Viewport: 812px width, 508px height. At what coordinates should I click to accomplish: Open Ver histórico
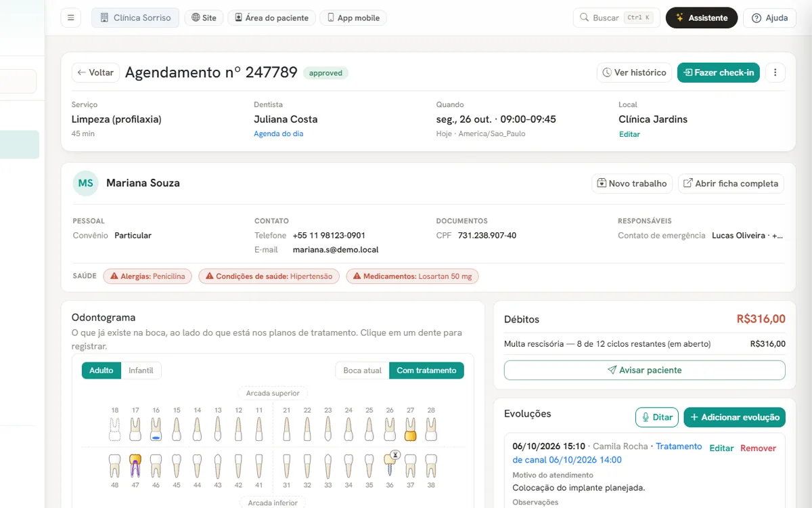(634, 72)
